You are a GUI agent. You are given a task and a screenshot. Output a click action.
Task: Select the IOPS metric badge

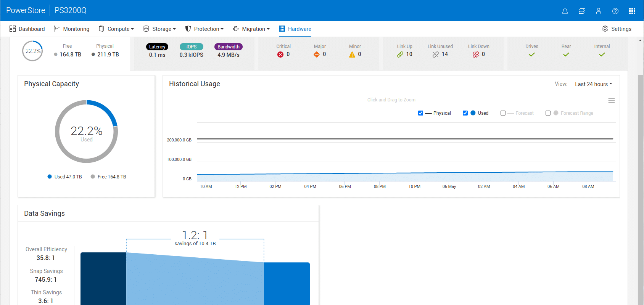(192, 47)
